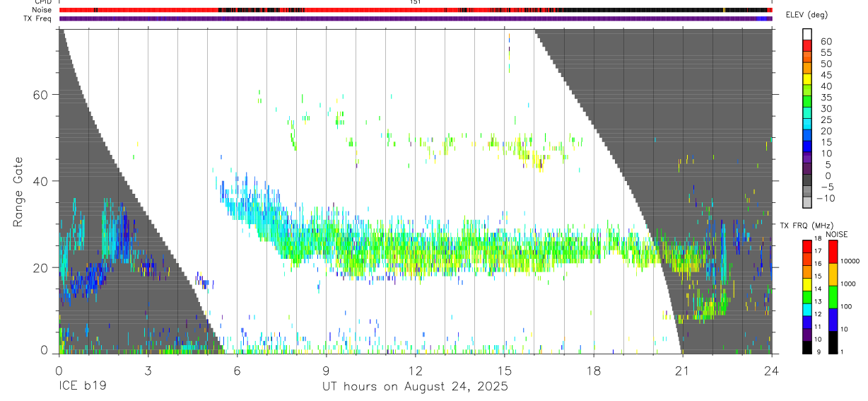
Task: Click the 21 UT hour axis label
Action: [x=682, y=371]
